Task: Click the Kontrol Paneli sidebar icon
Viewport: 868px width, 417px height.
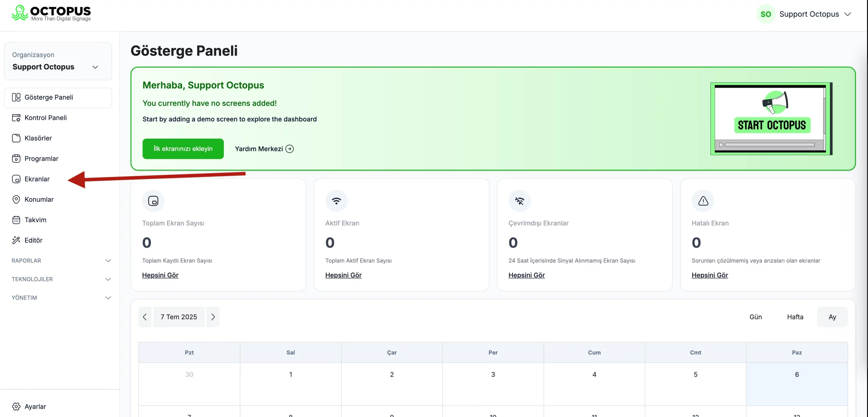Action: click(x=16, y=118)
